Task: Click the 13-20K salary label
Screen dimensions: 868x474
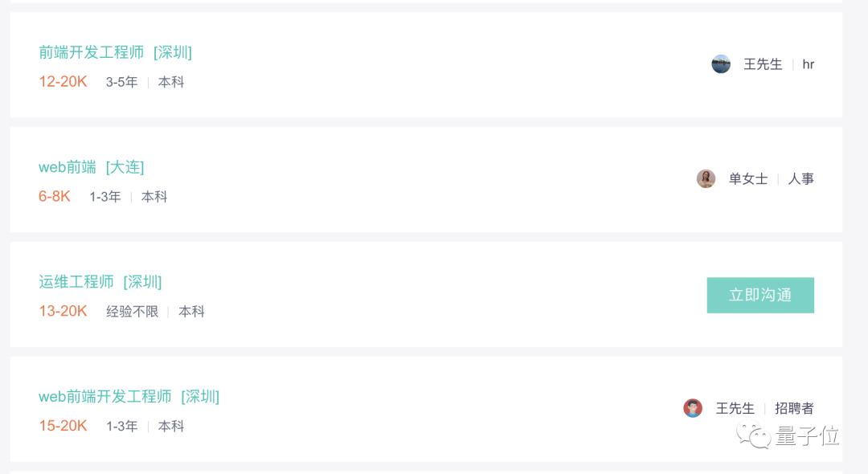Action: pyautogui.click(x=63, y=311)
